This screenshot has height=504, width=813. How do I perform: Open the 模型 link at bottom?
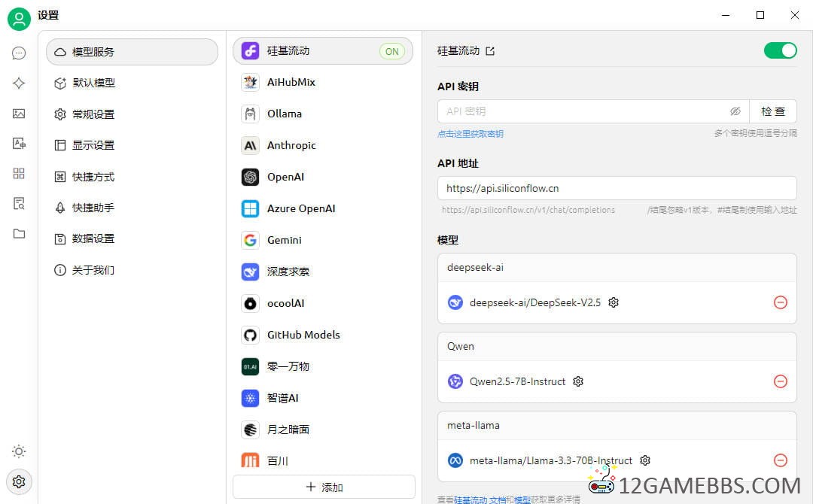coord(522,499)
